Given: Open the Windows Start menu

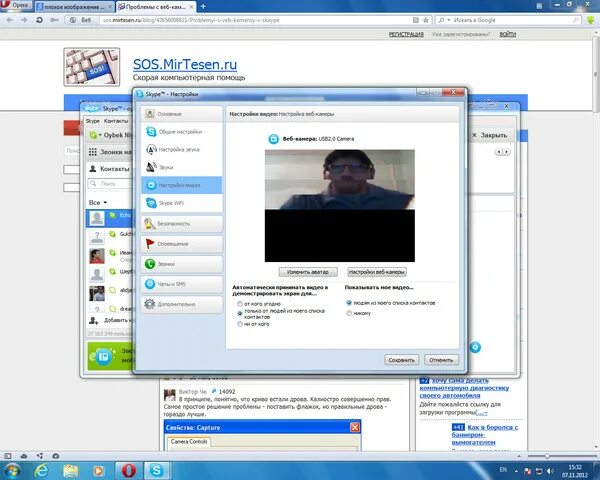Looking at the screenshot, I should [x=12, y=470].
